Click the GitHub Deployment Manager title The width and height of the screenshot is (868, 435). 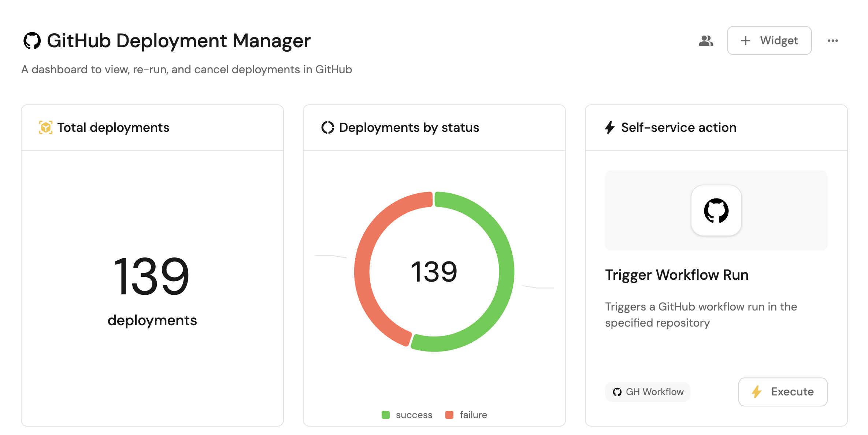(x=179, y=41)
